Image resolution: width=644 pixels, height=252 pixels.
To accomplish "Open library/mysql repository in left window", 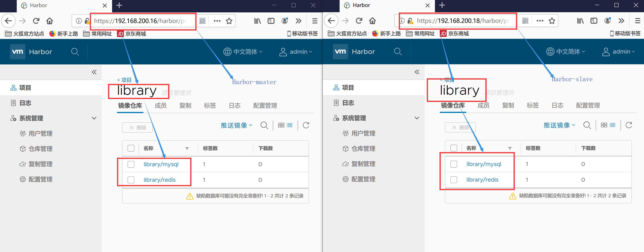I will [x=161, y=164].
